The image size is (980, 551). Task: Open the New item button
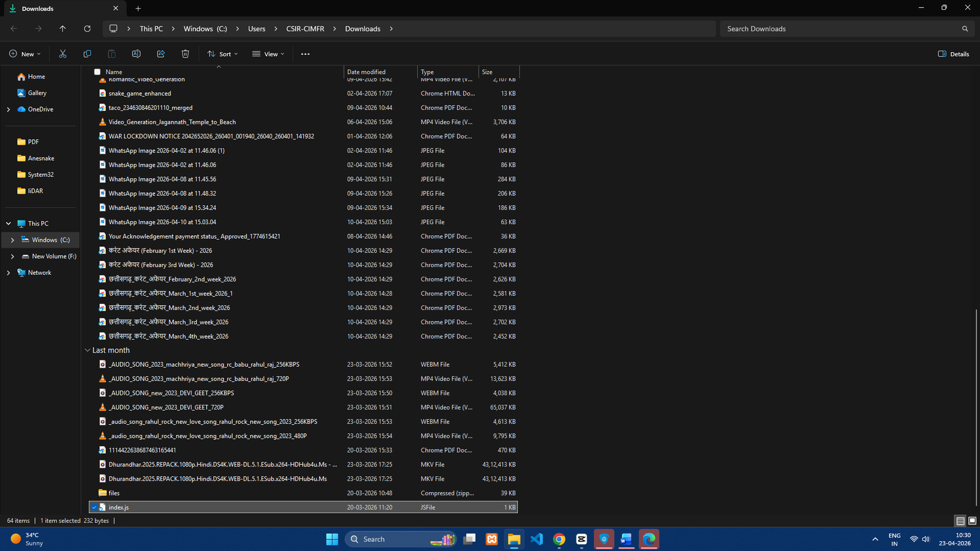(x=25, y=54)
